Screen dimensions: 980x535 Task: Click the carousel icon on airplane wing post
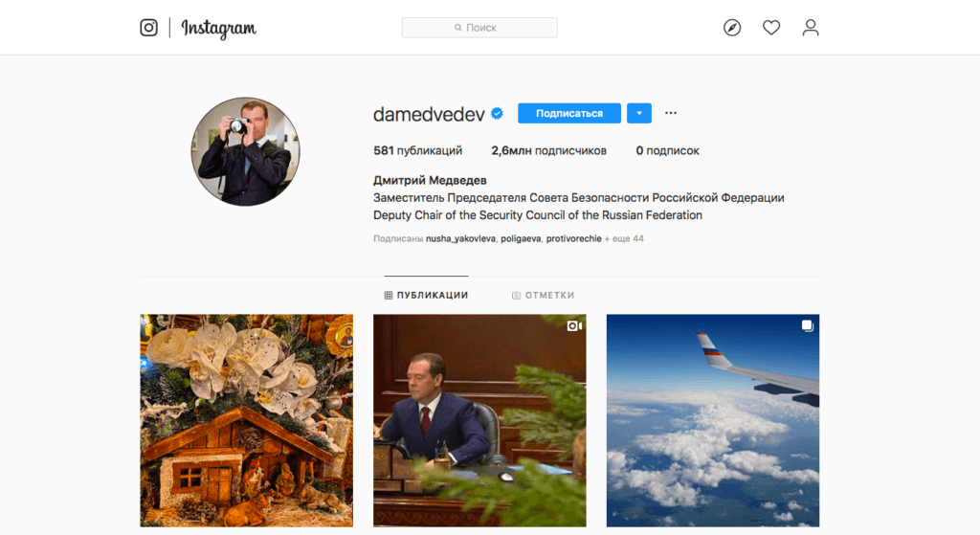808,325
